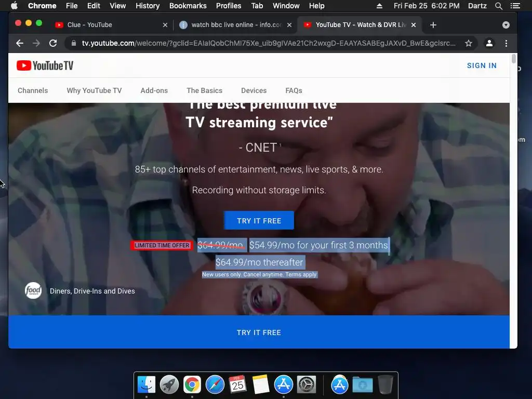
Task: Open Safari from the Dock
Action: click(215, 385)
